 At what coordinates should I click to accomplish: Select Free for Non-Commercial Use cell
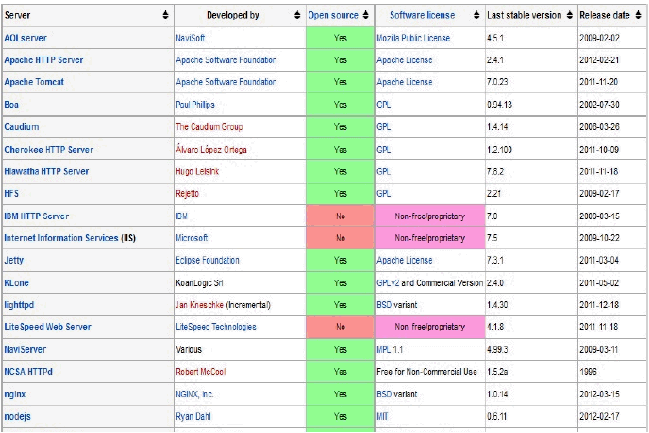click(430, 372)
